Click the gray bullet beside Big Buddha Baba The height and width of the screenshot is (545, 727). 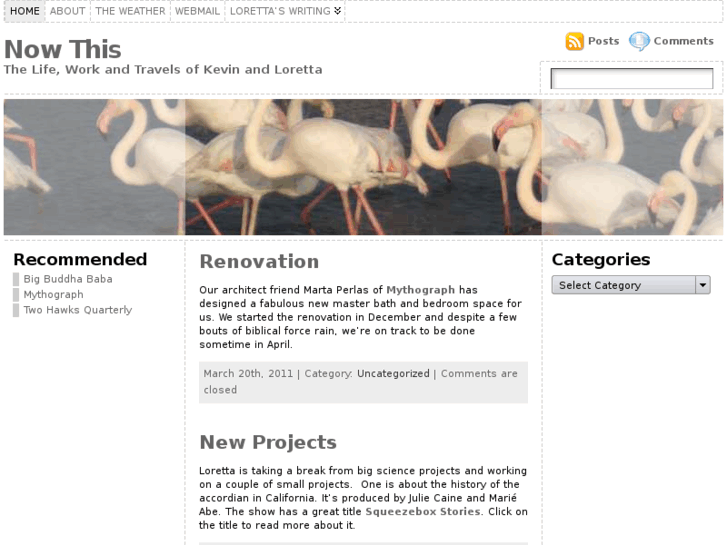tap(16, 279)
